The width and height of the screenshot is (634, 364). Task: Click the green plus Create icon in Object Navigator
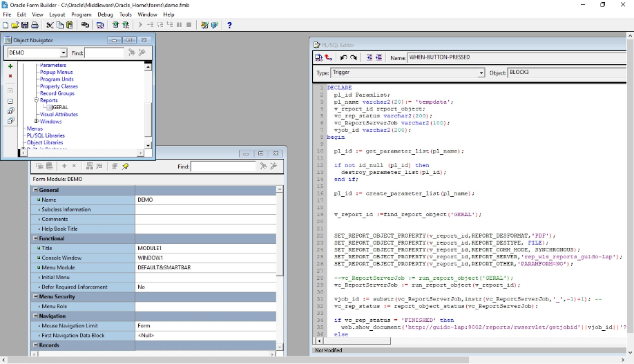point(10,66)
